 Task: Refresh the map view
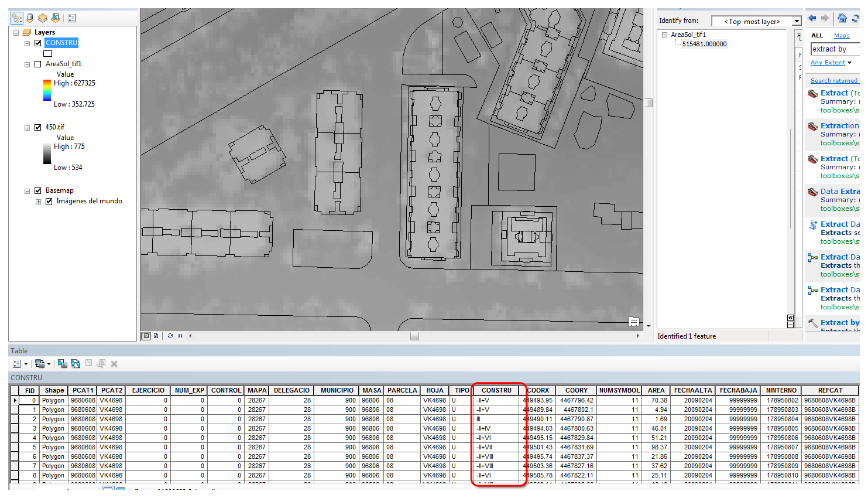170,336
